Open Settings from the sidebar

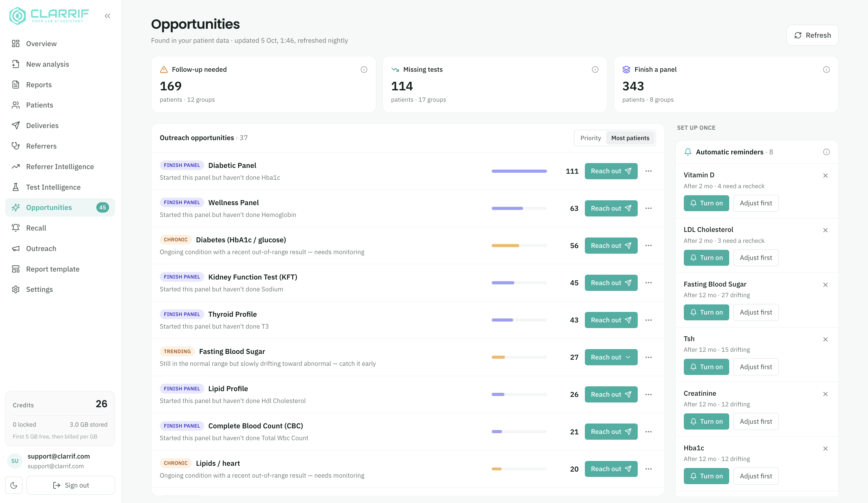click(x=60, y=289)
